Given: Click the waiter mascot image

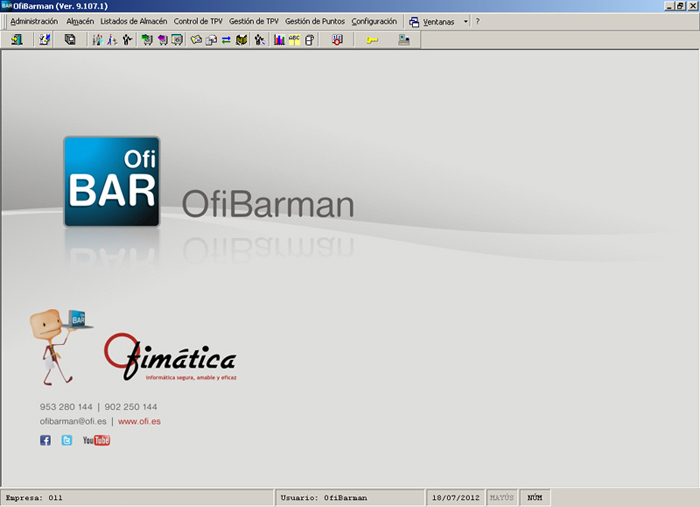Looking at the screenshot, I should click(62, 347).
